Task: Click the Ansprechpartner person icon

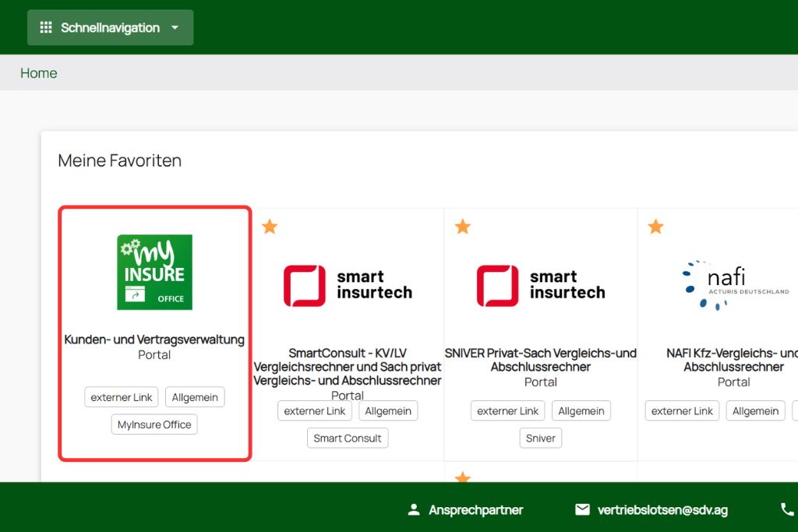Action: coord(414,510)
